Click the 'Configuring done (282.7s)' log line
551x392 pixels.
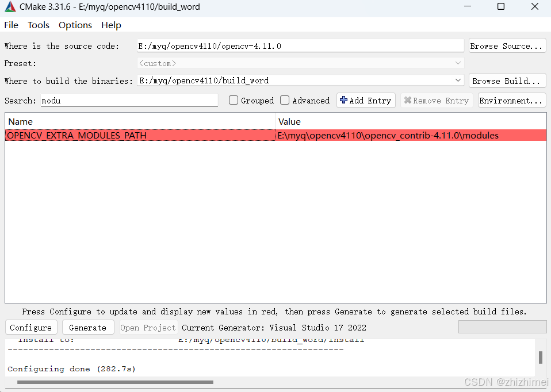[x=71, y=369]
